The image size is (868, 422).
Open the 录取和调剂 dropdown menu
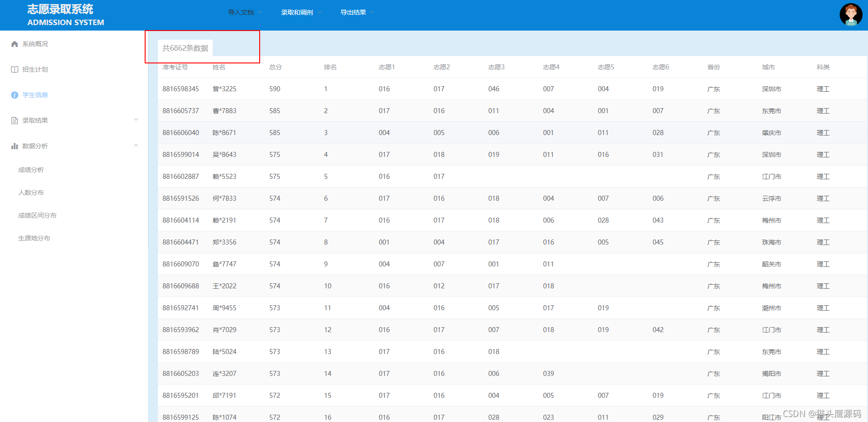pyautogui.click(x=301, y=12)
